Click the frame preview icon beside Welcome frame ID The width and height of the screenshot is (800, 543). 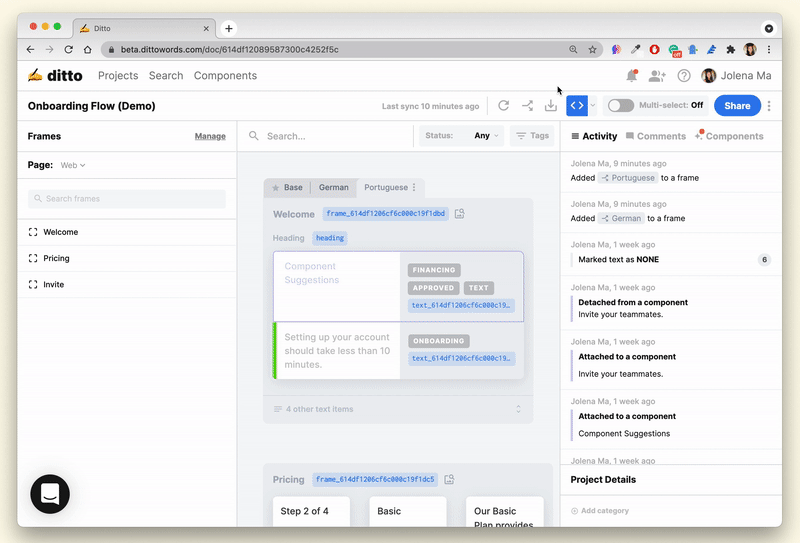tap(460, 214)
